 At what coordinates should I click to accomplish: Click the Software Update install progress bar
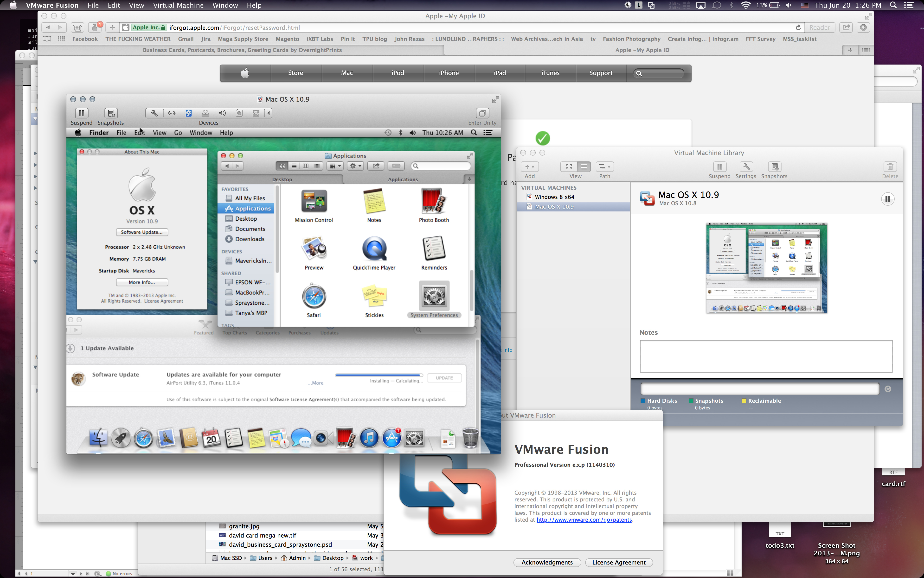click(x=379, y=375)
